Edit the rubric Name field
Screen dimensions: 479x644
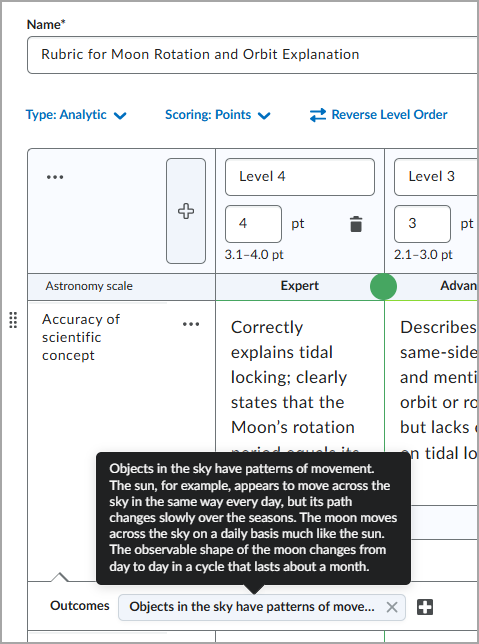(x=253, y=55)
